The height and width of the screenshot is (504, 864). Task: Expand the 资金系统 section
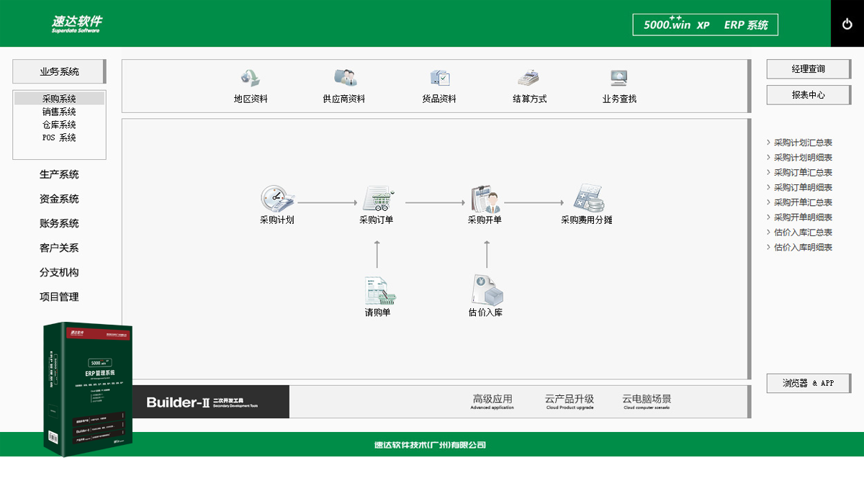click(59, 199)
